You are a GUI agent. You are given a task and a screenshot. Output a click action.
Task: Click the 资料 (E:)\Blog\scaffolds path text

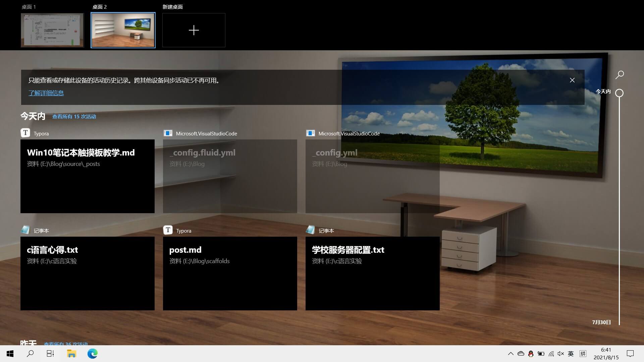pos(200,261)
